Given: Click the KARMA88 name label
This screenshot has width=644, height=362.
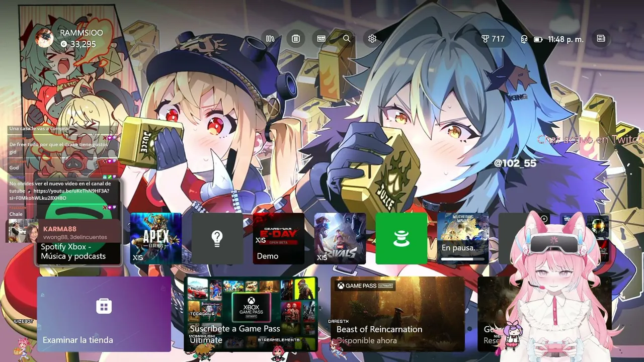Looking at the screenshot, I should pos(60,229).
